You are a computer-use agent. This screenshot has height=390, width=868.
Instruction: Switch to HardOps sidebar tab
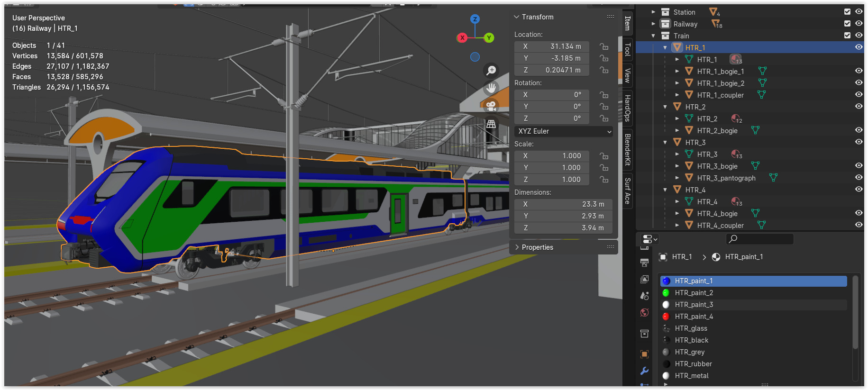click(628, 108)
